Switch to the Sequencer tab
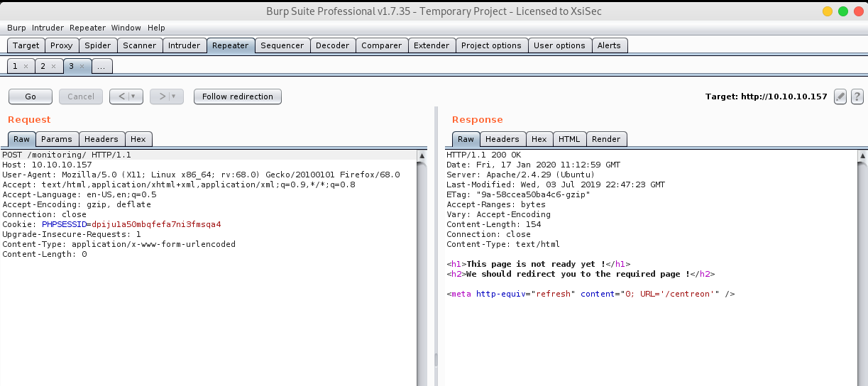The image size is (868, 386). click(x=282, y=45)
